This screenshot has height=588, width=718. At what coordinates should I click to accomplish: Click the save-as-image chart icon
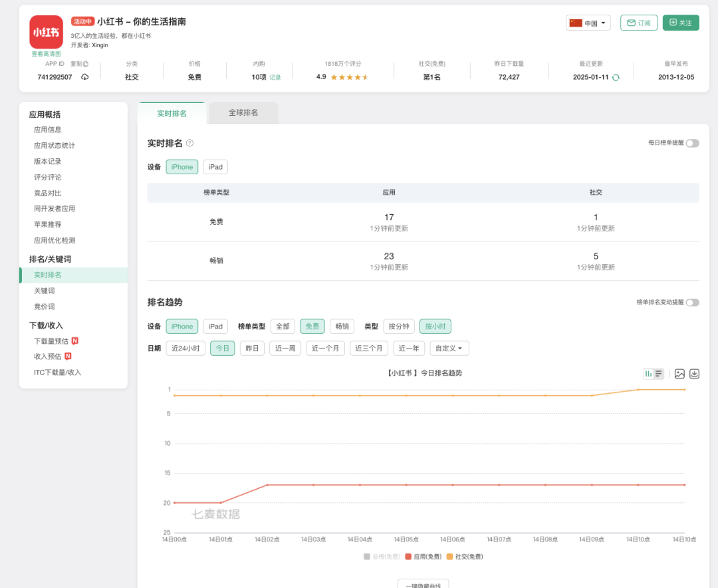coord(679,374)
